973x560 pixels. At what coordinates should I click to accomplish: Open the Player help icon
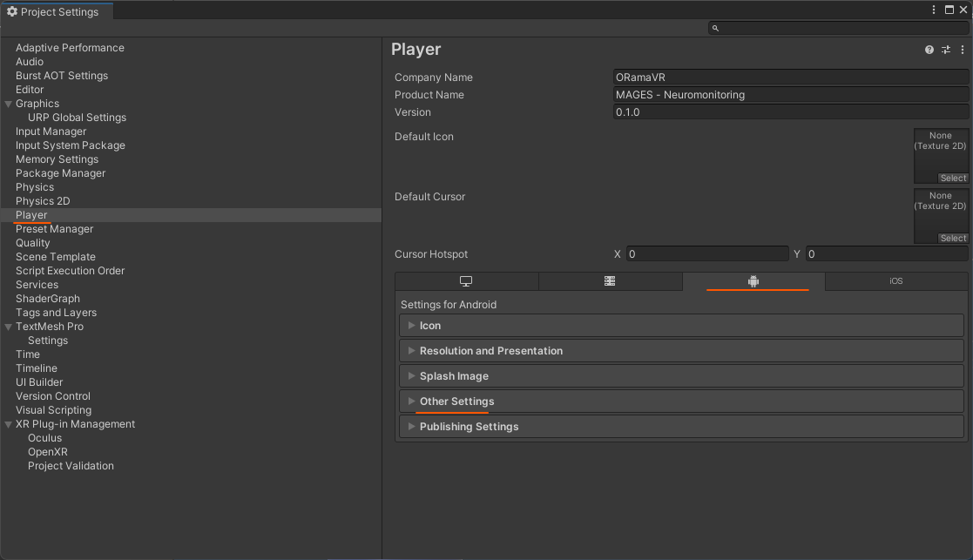929,50
